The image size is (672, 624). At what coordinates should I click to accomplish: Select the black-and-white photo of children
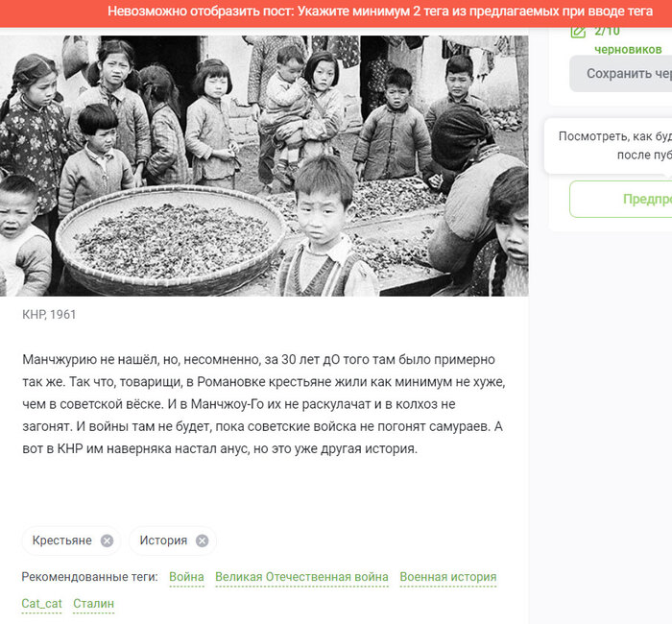[x=264, y=166]
